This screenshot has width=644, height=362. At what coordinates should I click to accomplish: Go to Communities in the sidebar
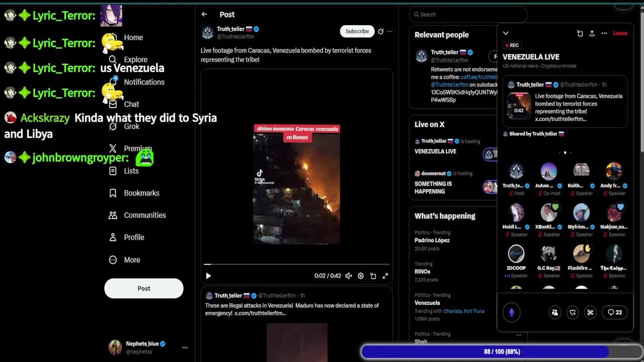(137, 215)
